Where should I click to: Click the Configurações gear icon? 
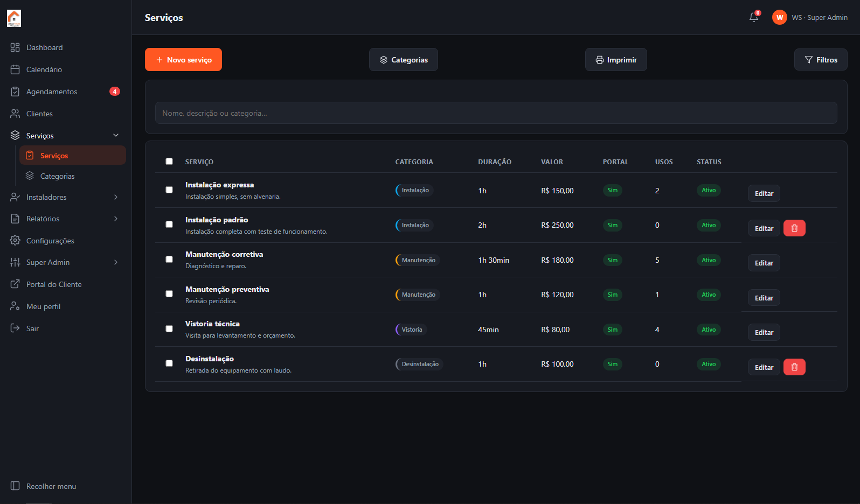click(15, 241)
